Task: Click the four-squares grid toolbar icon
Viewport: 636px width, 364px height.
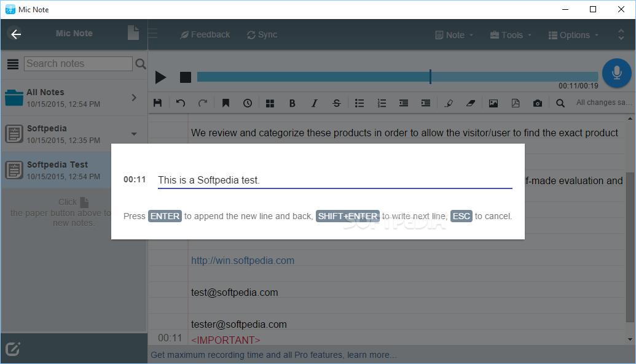Action: [x=270, y=103]
